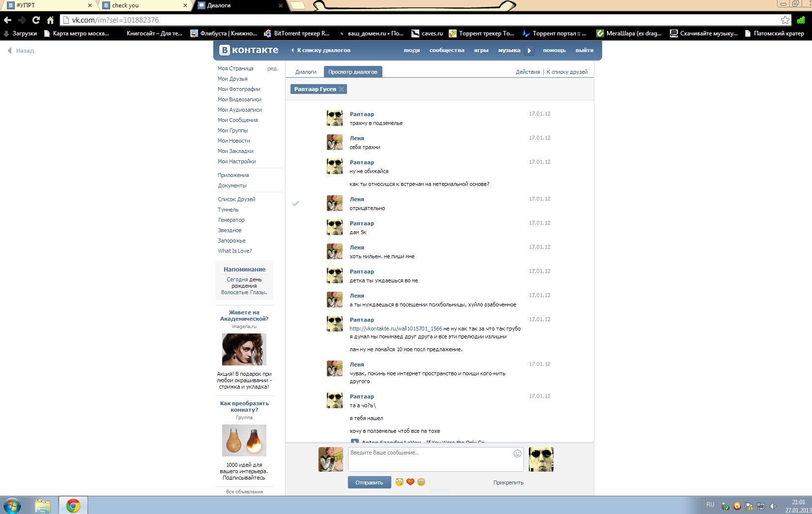Open Все объявления link
This screenshot has height=514, width=812.
(x=244, y=491)
